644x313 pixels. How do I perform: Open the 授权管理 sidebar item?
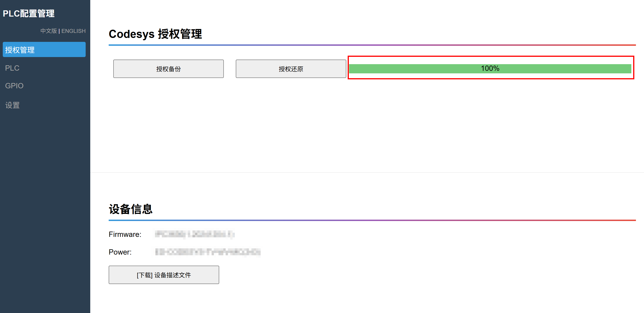coord(44,50)
